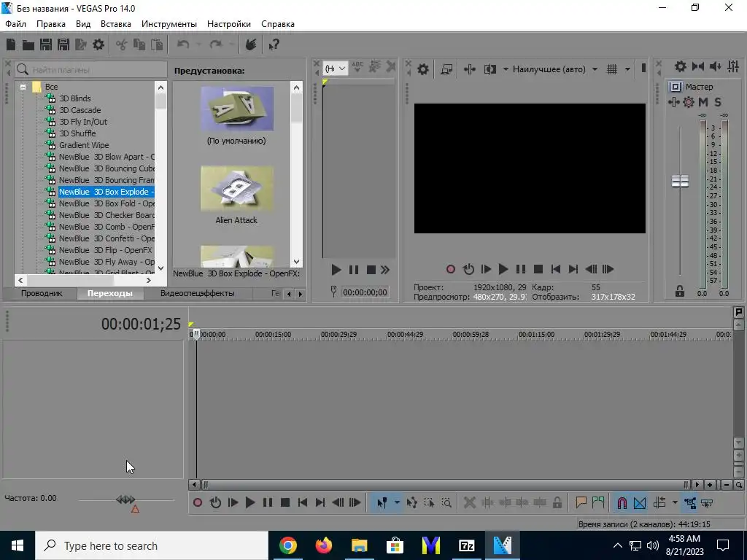Toggle split screen view icon in preview
747x560 pixels.
pyautogui.click(x=489, y=69)
